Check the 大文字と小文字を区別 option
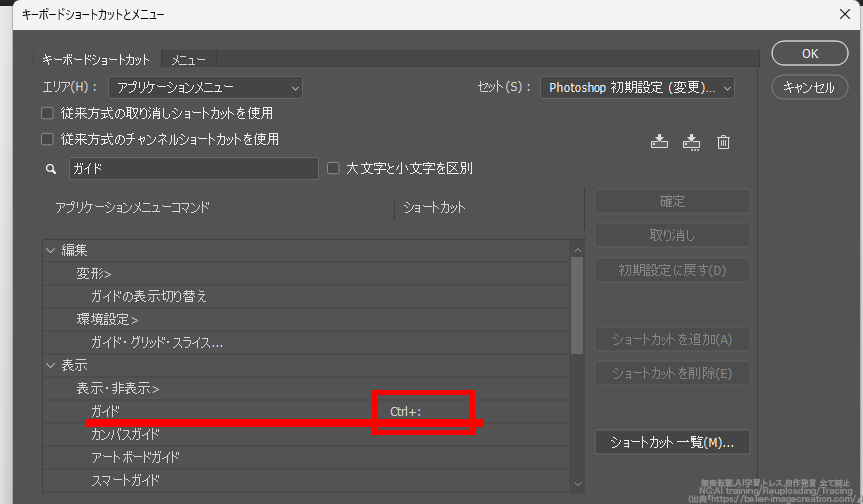863x504 pixels. coord(334,169)
